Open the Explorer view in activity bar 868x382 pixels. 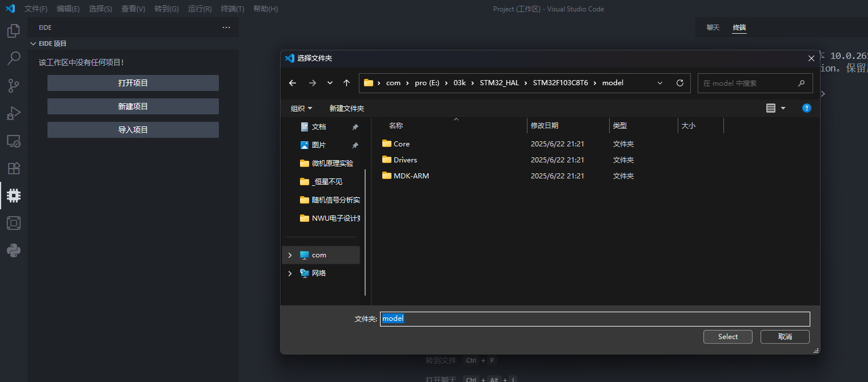click(x=14, y=31)
